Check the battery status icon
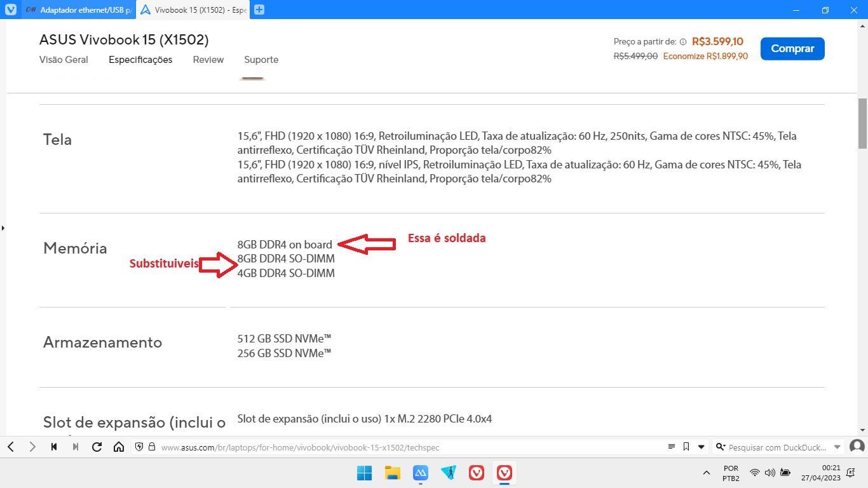868x488 pixels. coord(785,473)
